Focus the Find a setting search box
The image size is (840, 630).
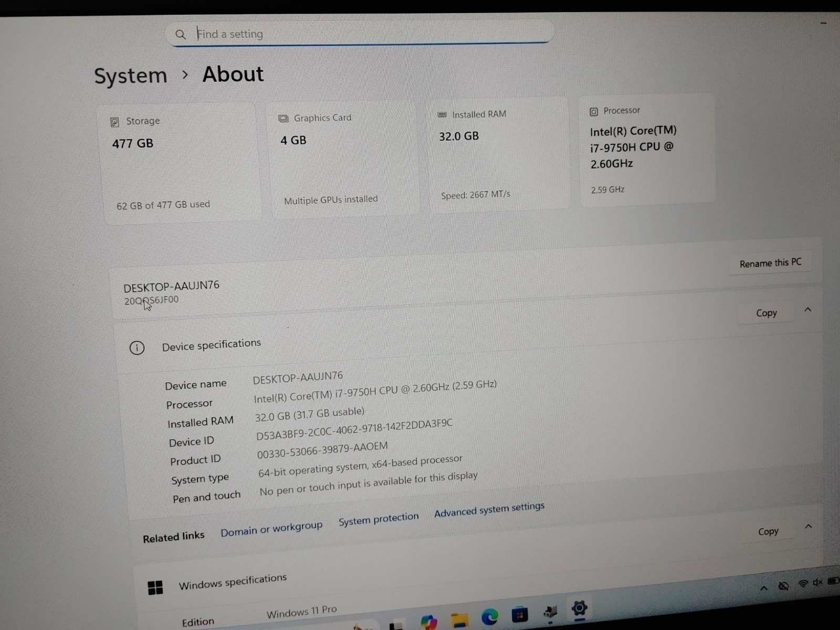(x=360, y=33)
